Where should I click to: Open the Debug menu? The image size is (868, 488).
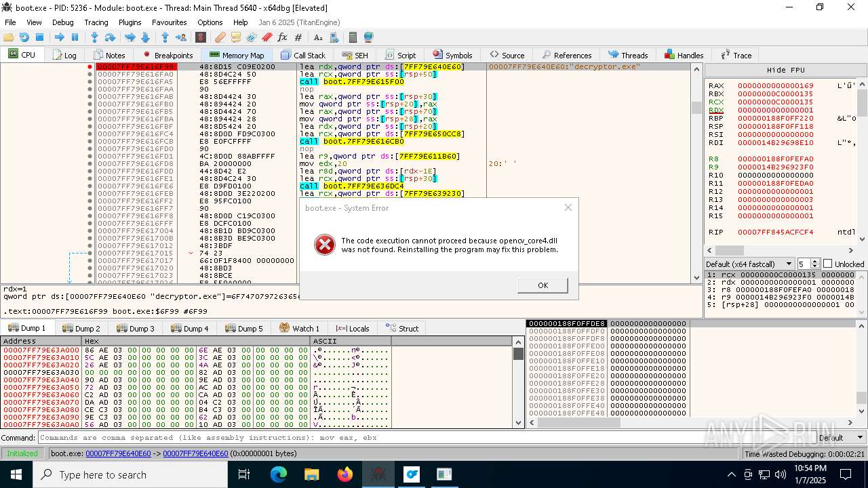pos(63,22)
